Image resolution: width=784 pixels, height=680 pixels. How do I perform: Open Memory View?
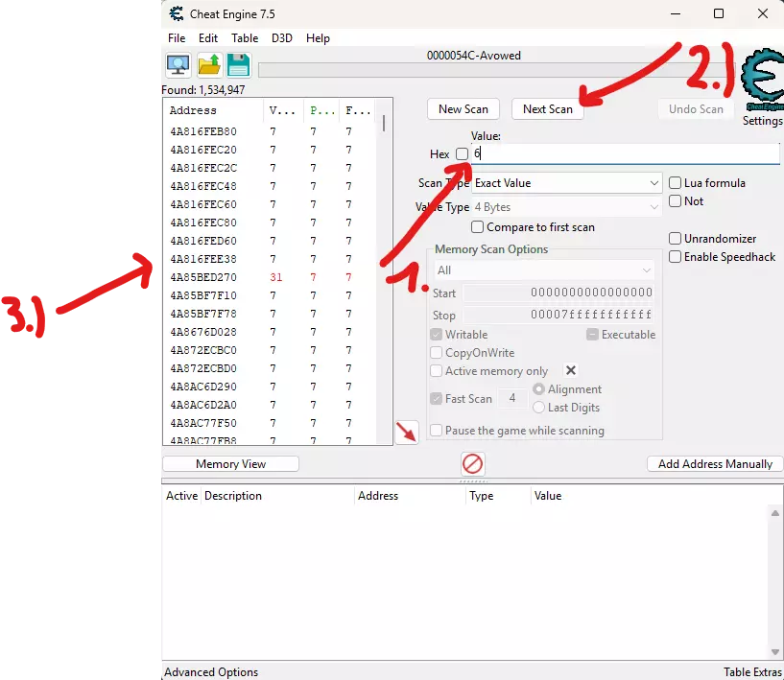pyautogui.click(x=230, y=463)
